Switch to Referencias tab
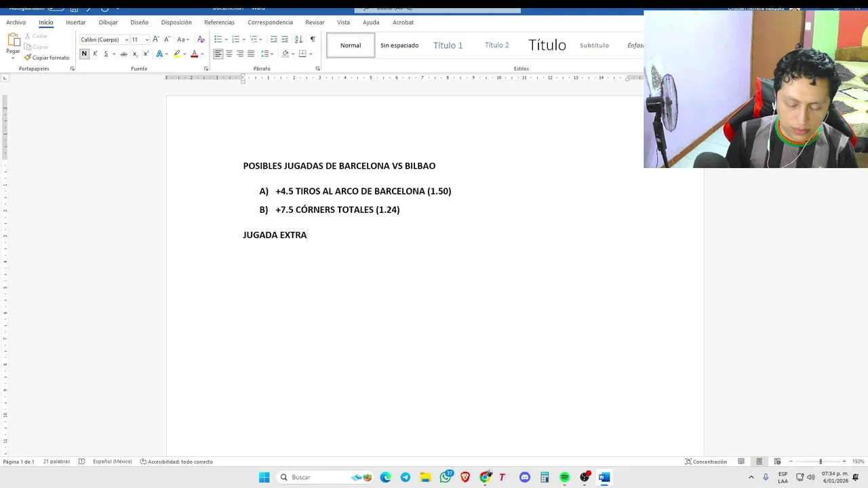Image resolution: width=868 pixels, height=488 pixels. [219, 22]
